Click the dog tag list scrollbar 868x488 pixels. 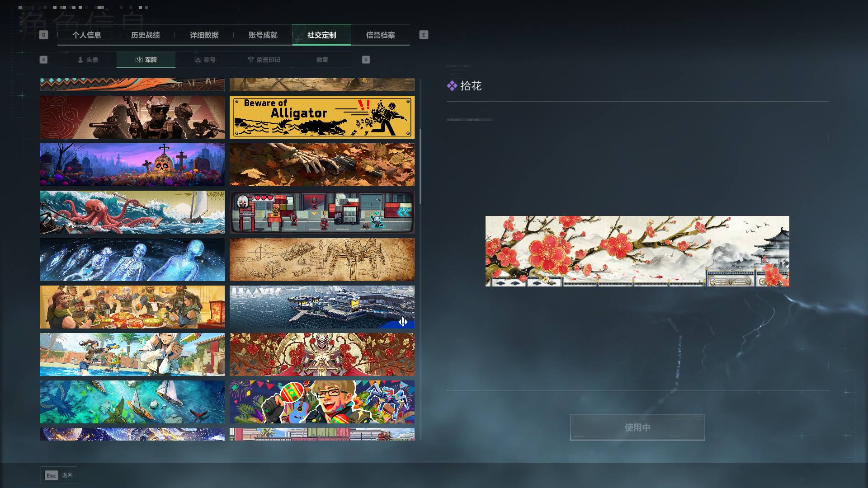[420, 166]
